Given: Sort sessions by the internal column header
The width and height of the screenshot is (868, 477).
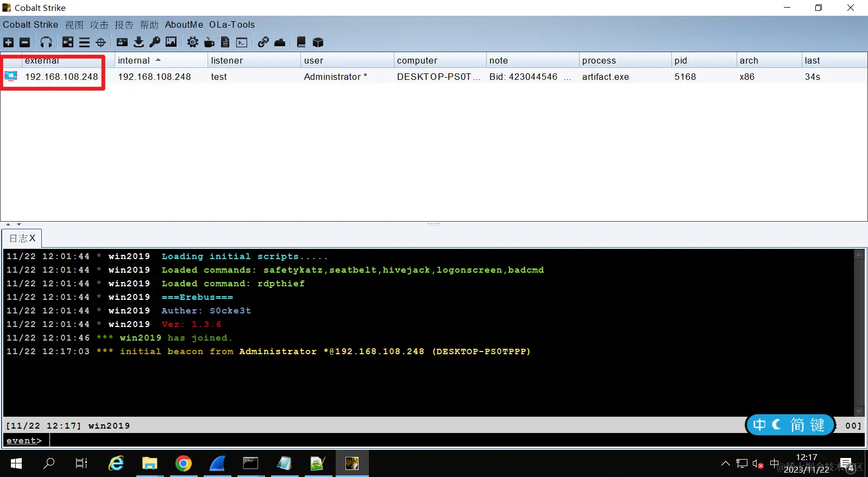Looking at the screenshot, I should (161, 60).
